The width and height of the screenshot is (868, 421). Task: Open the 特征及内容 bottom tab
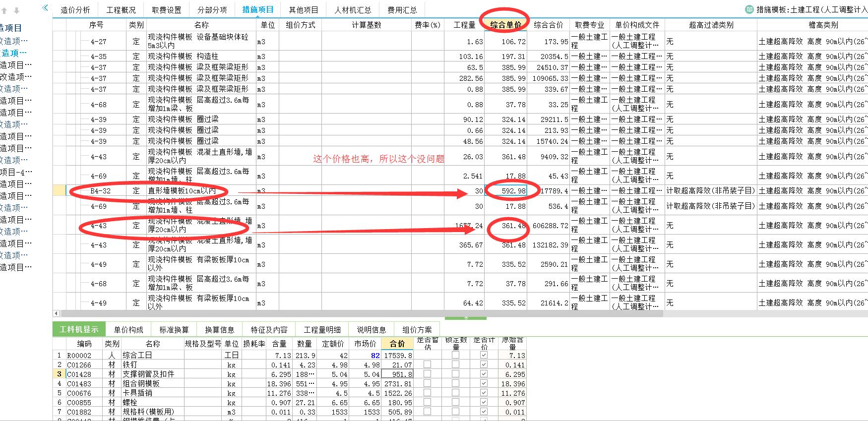click(x=269, y=330)
